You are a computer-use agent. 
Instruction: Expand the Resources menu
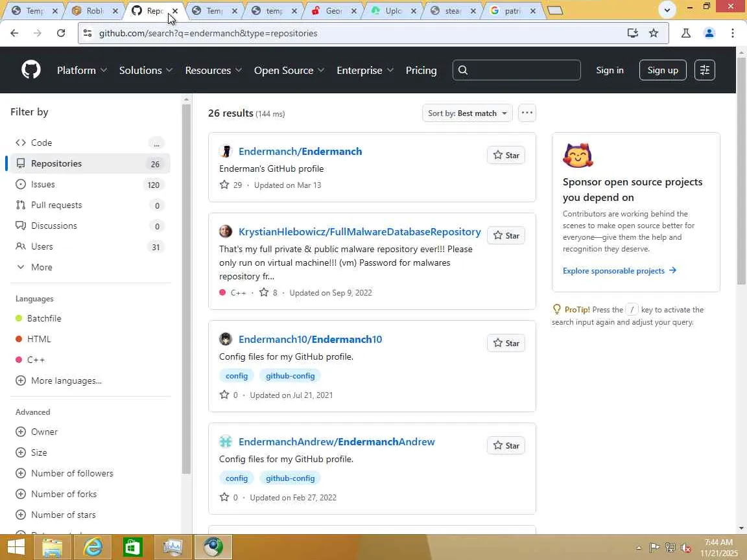[x=213, y=70]
